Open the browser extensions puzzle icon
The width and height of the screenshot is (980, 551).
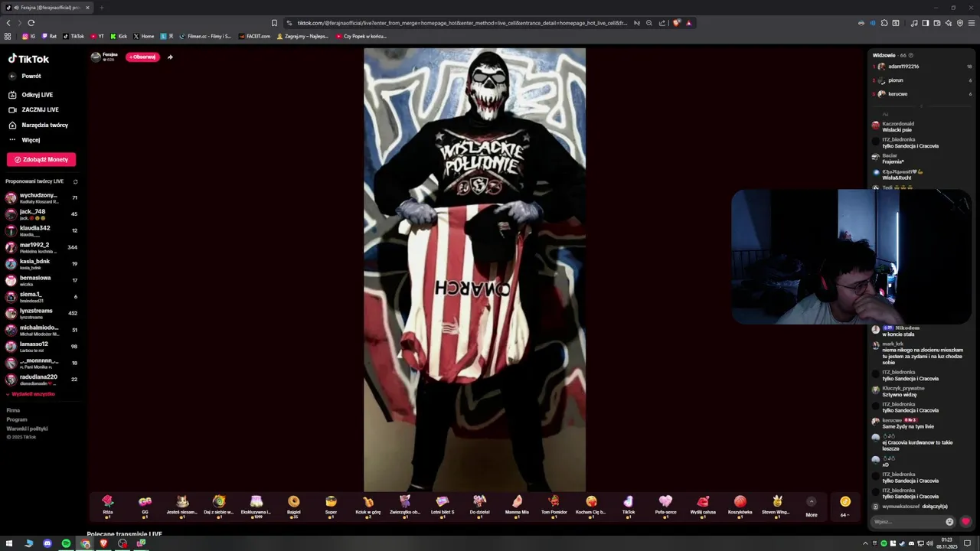click(884, 23)
